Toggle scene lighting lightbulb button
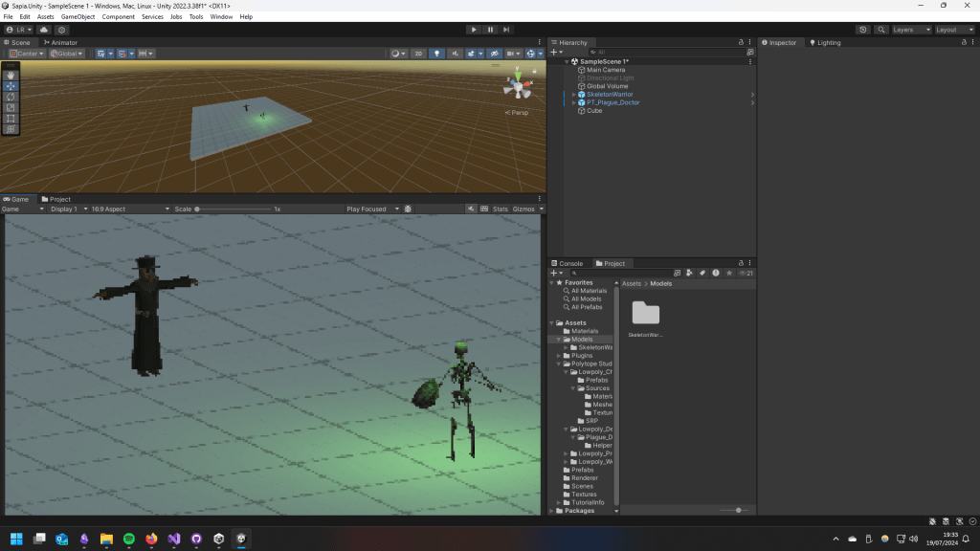 [436, 54]
